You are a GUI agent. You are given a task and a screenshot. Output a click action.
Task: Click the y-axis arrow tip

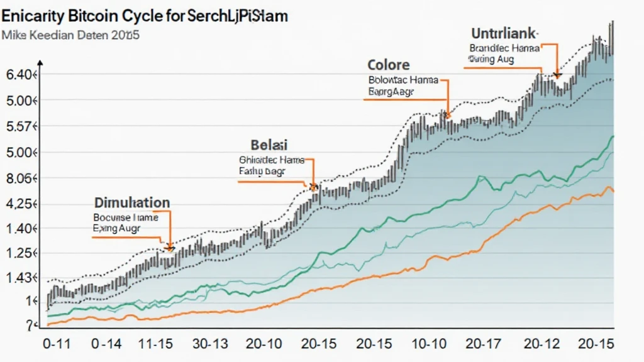(x=41, y=62)
